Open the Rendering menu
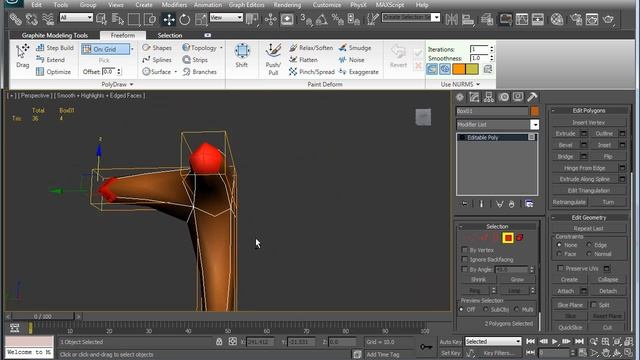Viewport: 640px width, 360px height. pyautogui.click(x=287, y=5)
